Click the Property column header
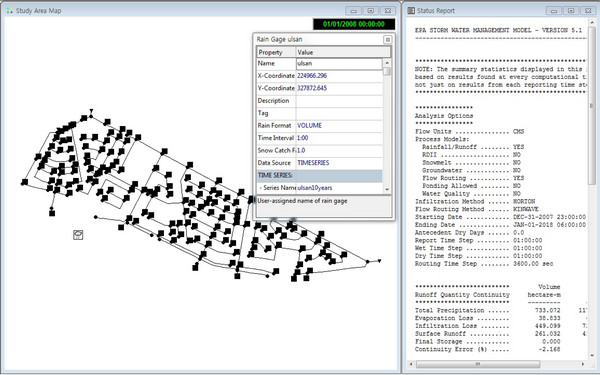This screenshot has width=600, height=375. (x=276, y=52)
